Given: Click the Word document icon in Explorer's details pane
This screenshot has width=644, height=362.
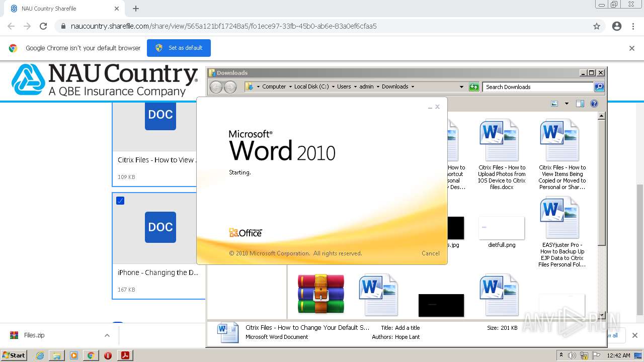Looking at the screenshot, I should [x=228, y=332].
